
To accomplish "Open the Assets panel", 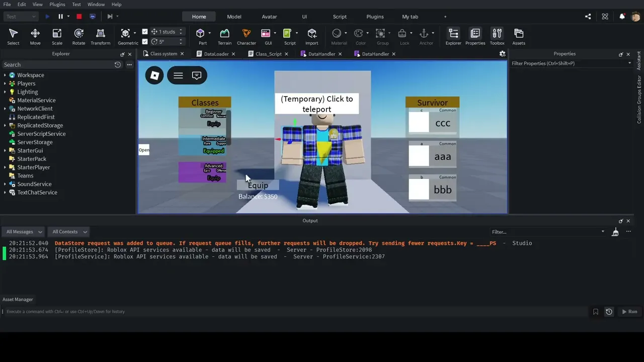I will (519, 37).
